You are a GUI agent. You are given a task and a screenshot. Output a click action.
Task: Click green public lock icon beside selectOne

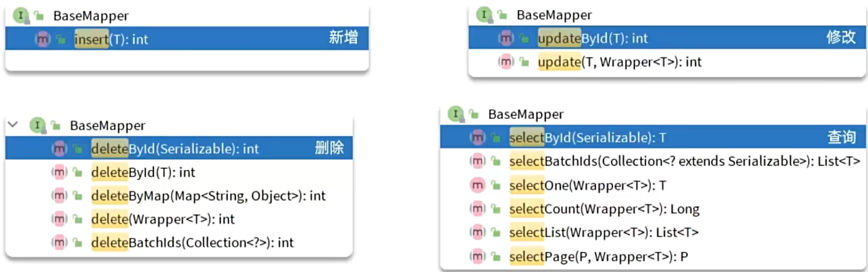pyautogui.click(x=496, y=186)
